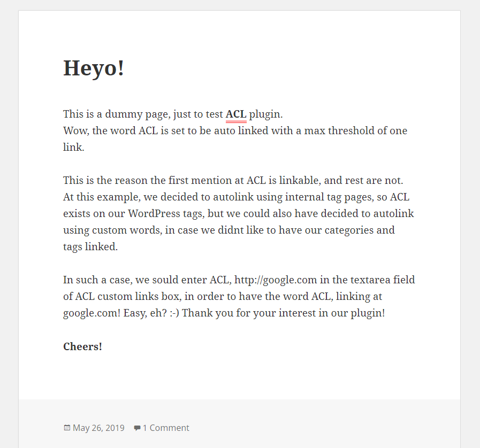Click the line starting 'Wow, the word ACL'

coord(235,131)
